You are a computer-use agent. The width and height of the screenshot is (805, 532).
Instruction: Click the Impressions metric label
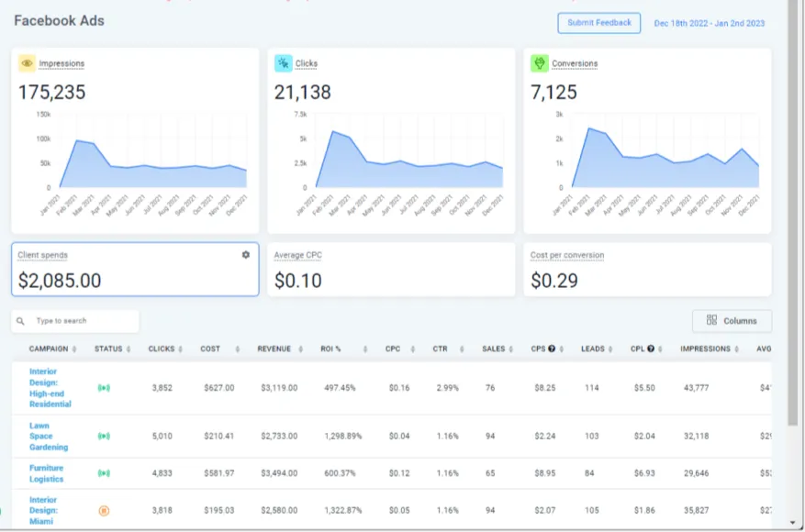tap(61, 63)
